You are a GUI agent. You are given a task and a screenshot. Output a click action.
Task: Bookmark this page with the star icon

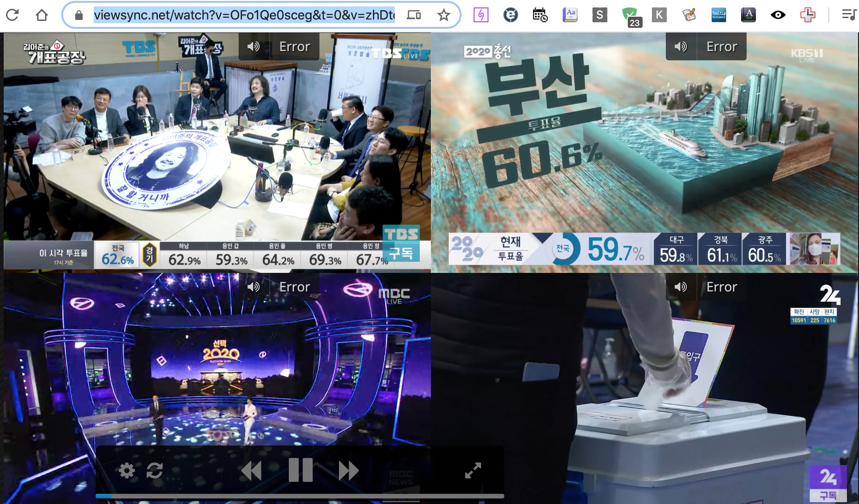(444, 15)
